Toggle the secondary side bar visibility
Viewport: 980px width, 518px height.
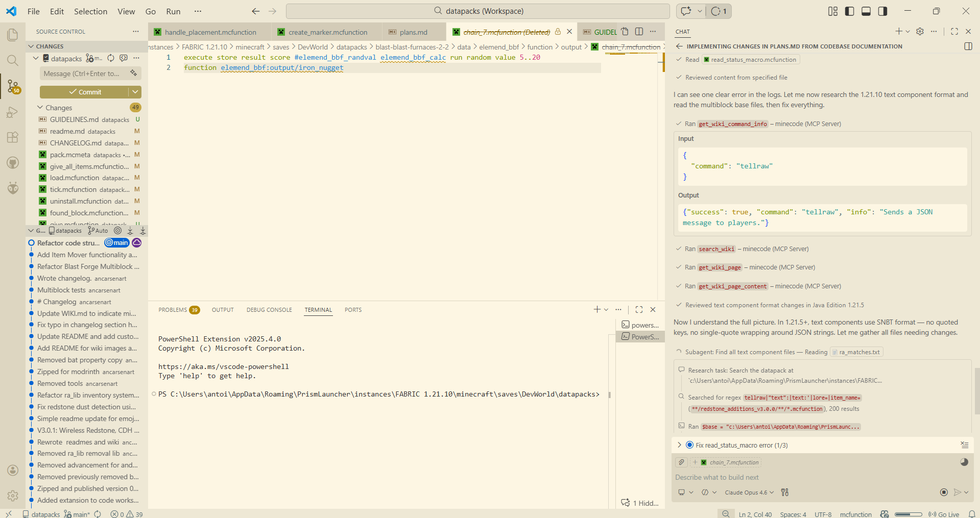pos(882,11)
